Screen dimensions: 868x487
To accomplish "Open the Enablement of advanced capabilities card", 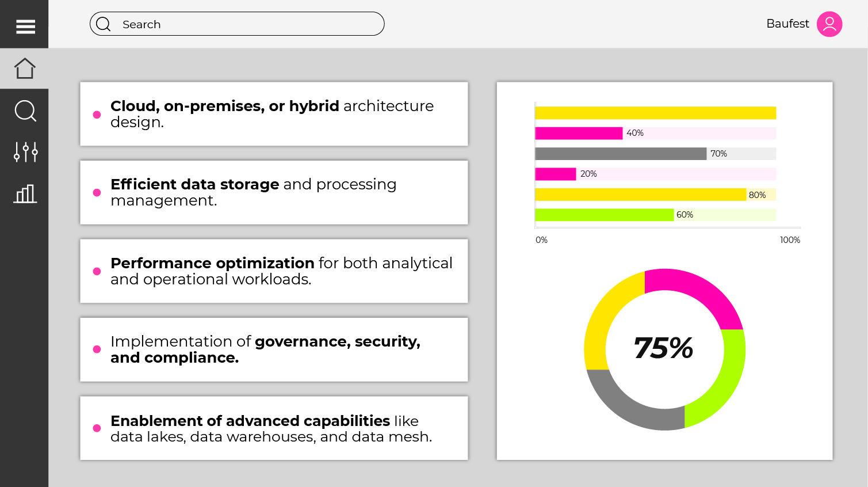I will (274, 428).
